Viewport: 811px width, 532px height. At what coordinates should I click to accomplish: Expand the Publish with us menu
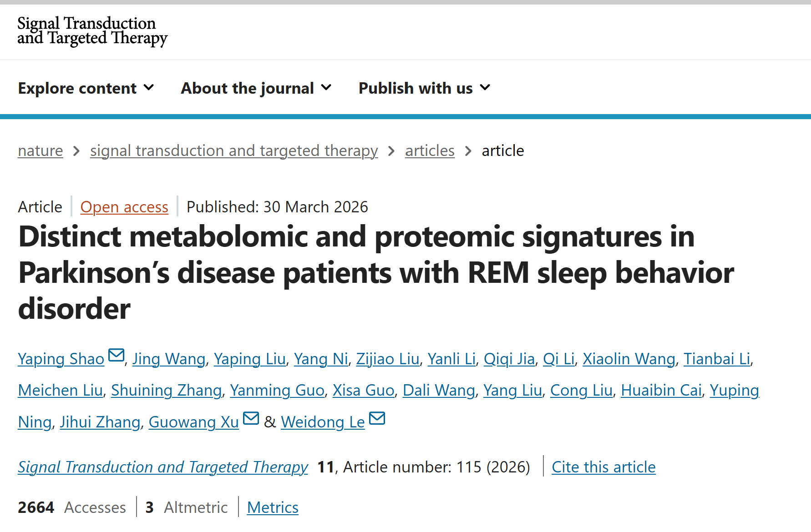[x=424, y=88]
